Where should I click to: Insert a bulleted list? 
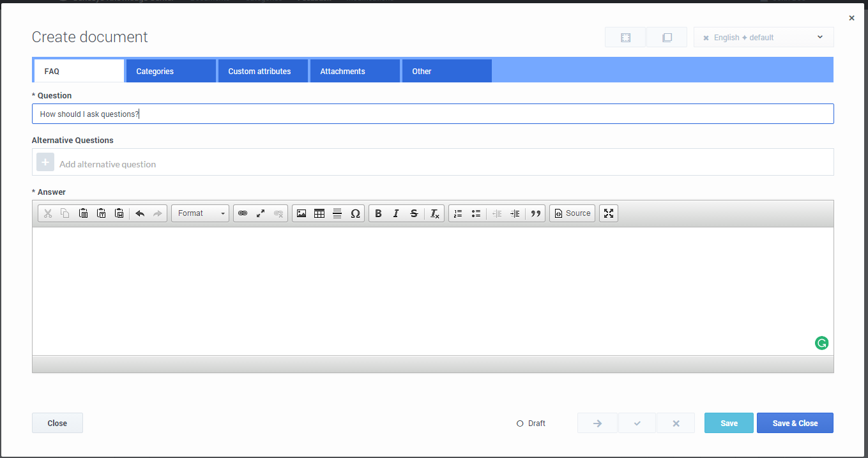click(x=476, y=213)
